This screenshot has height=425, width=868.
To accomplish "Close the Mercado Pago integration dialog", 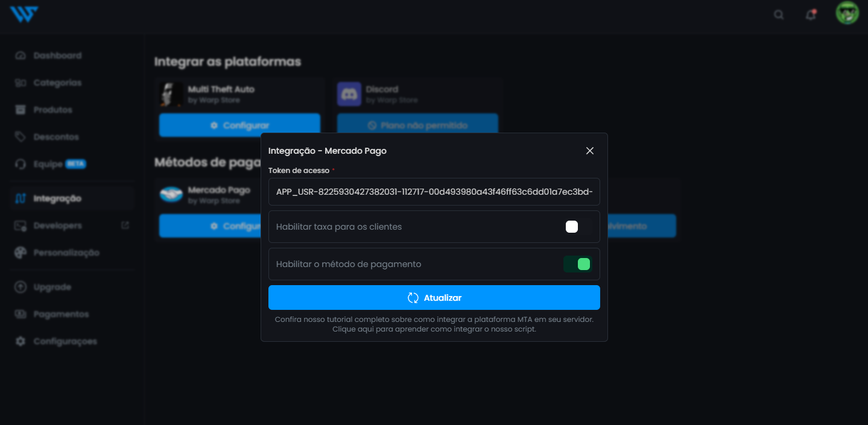I will [590, 151].
